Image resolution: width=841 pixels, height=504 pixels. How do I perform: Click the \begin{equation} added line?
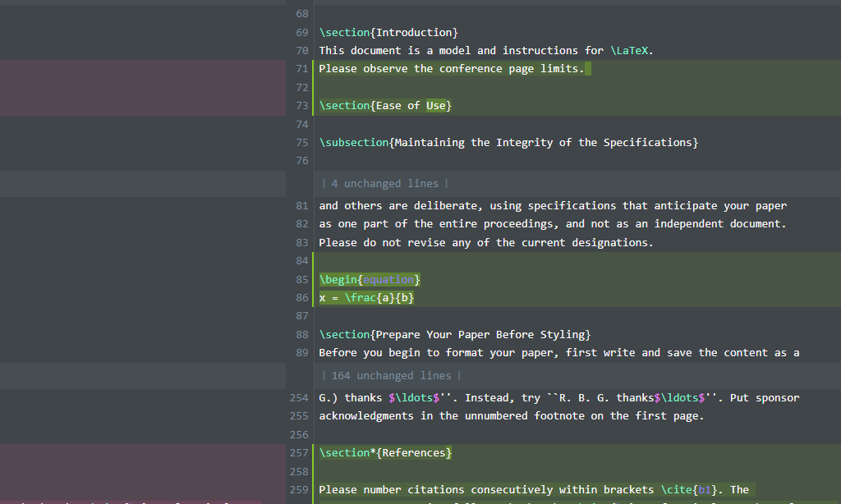click(370, 279)
